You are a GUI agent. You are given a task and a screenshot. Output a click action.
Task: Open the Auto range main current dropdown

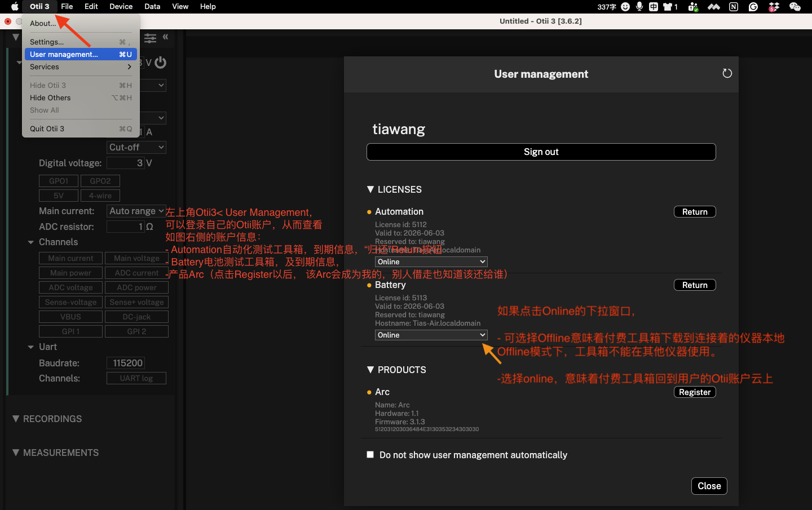click(136, 211)
